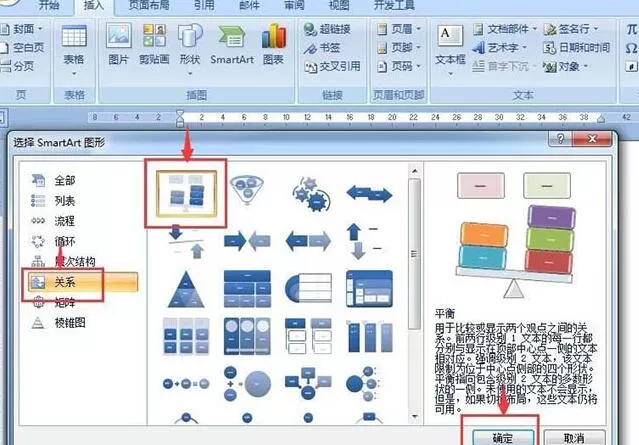The height and width of the screenshot is (445, 639).
Task: Choose the double-headed arrow ribbon layout
Action: [x=369, y=193]
